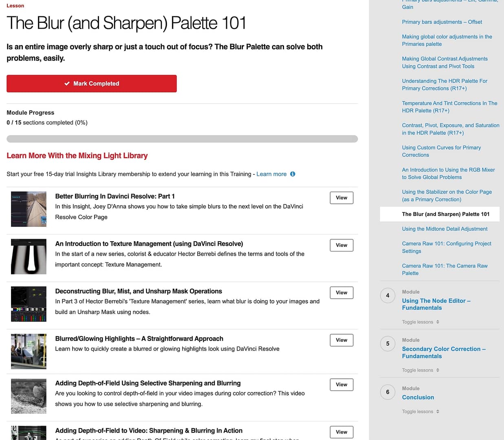The height and width of the screenshot is (440, 504).
Task: Click title Adding Depth-of-Field to Video
Action: (x=149, y=431)
